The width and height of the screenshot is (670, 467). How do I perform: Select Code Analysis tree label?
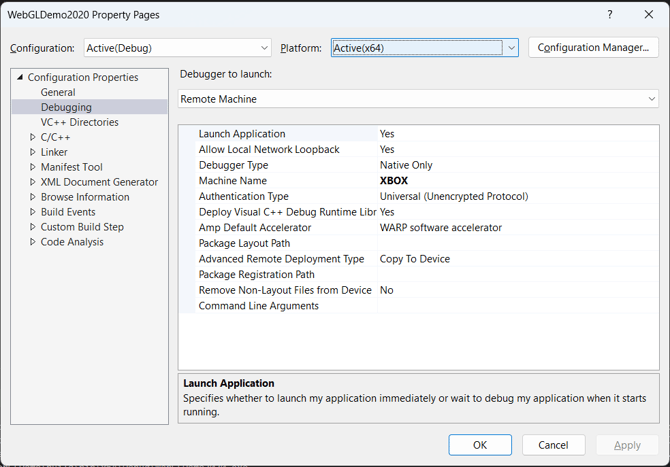click(x=72, y=242)
